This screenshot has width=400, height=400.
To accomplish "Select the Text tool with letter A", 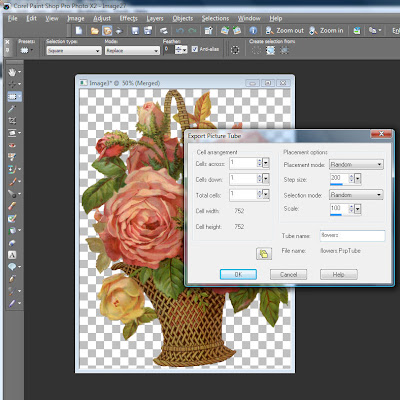I will coord(12,255).
